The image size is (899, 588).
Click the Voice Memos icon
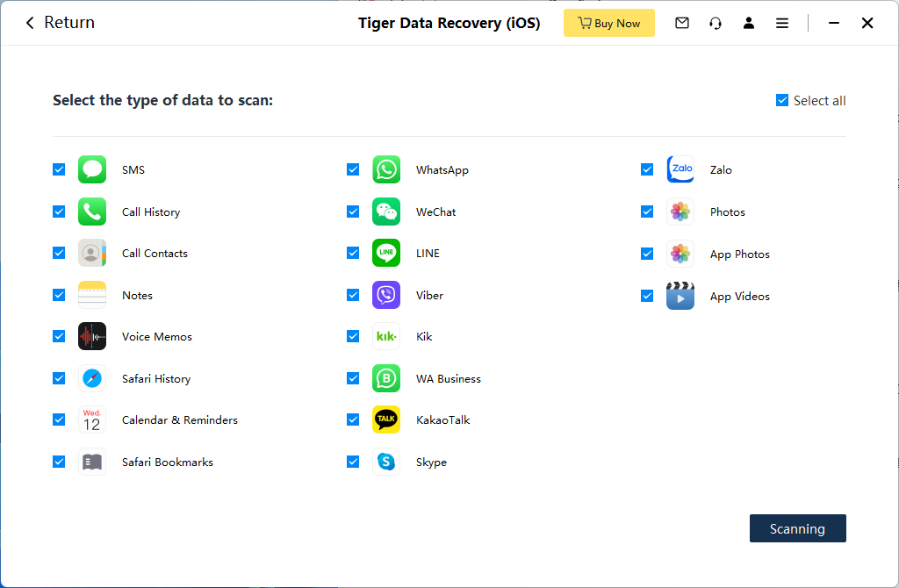click(x=92, y=336)
